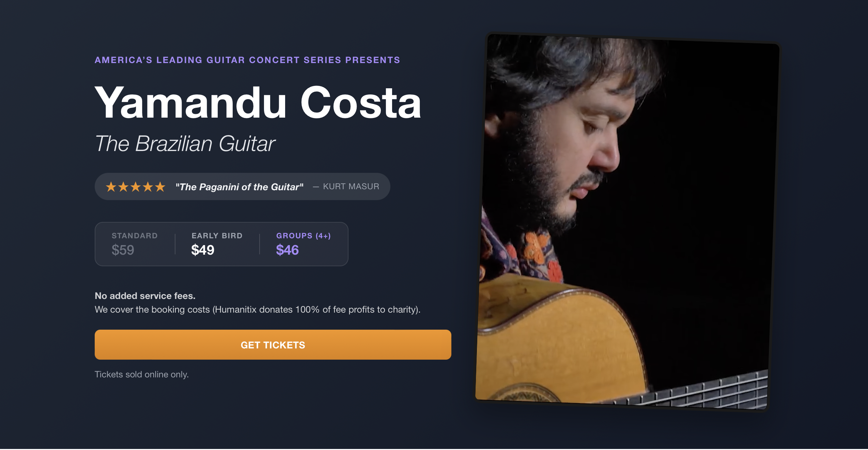This screenshot has height=450, width=868.
Task: Click the "Paganini of the Guitar" quote
Action: click(239, 187)
